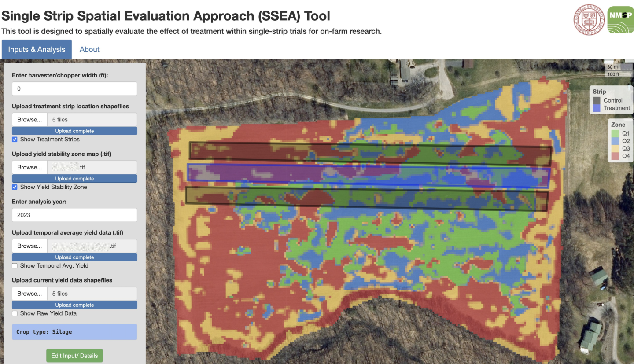Image resolution: width=634 pixels, height=364 pixels.
Task: Click the Cornell University seal logo
Action: click(x=589, y=20)
